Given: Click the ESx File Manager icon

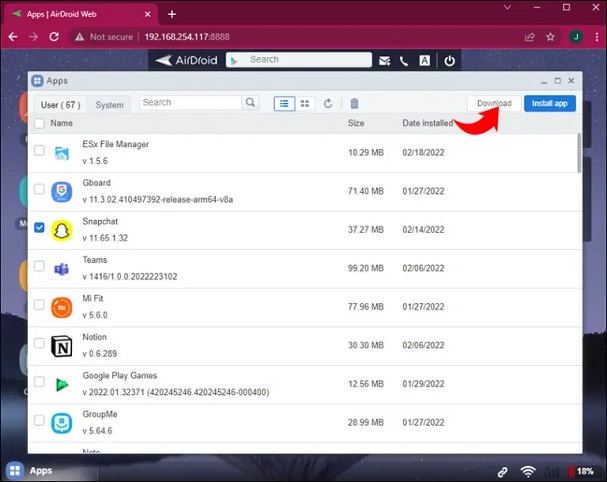Looking at the screenshot, I should [x=62, y=153].
